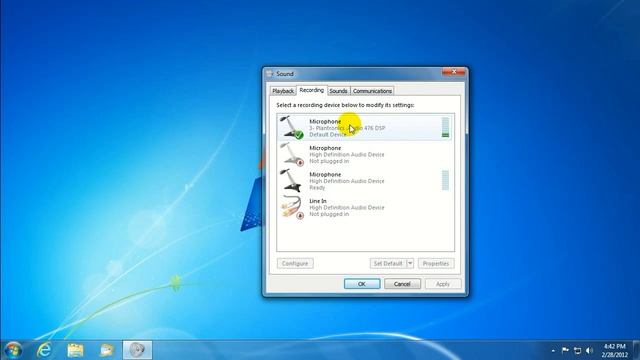Screen dimensions: 640x360
Task: Click the Plantronics microphone level meter
Action: pos(445,127)
